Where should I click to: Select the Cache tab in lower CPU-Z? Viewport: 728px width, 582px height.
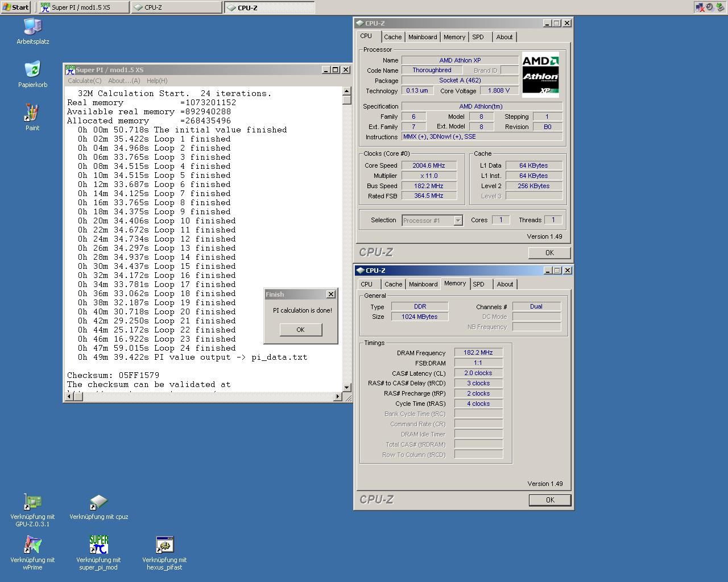393,284
